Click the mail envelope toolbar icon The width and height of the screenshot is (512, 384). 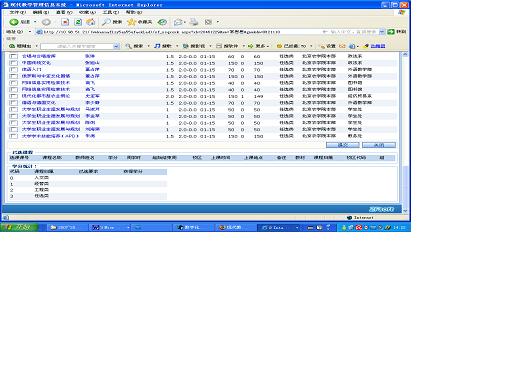(179, 22)
